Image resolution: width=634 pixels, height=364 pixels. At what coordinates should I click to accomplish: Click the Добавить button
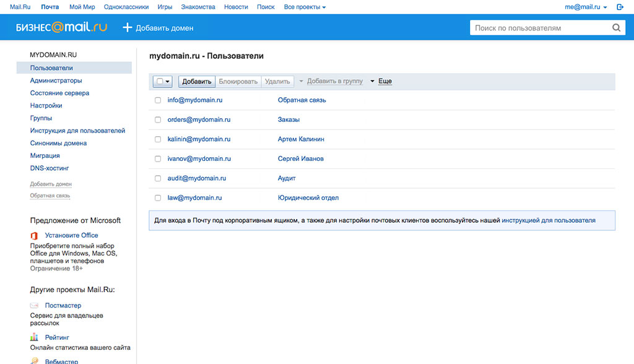(x=196, y=81)
